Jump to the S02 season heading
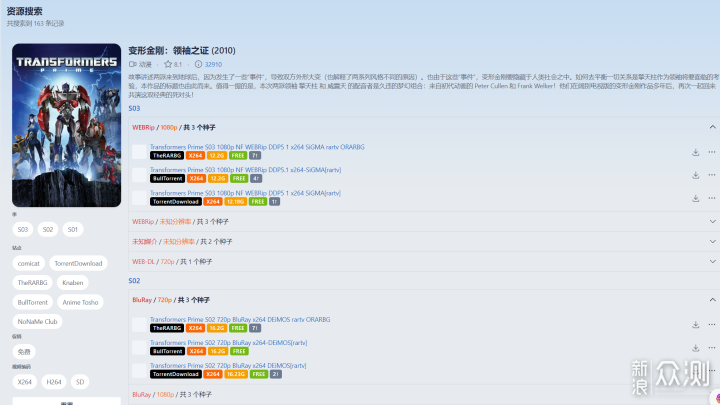 click(134, 281)
